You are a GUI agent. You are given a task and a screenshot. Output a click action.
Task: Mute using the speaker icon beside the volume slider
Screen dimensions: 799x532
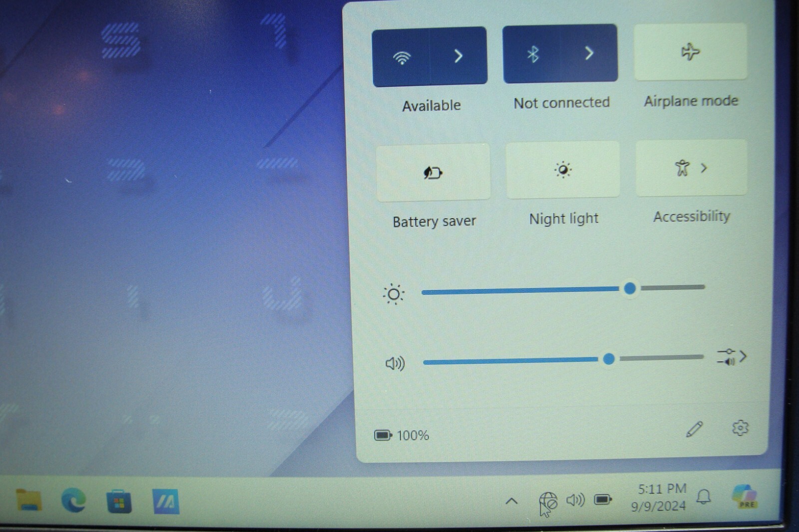[395, 363]
